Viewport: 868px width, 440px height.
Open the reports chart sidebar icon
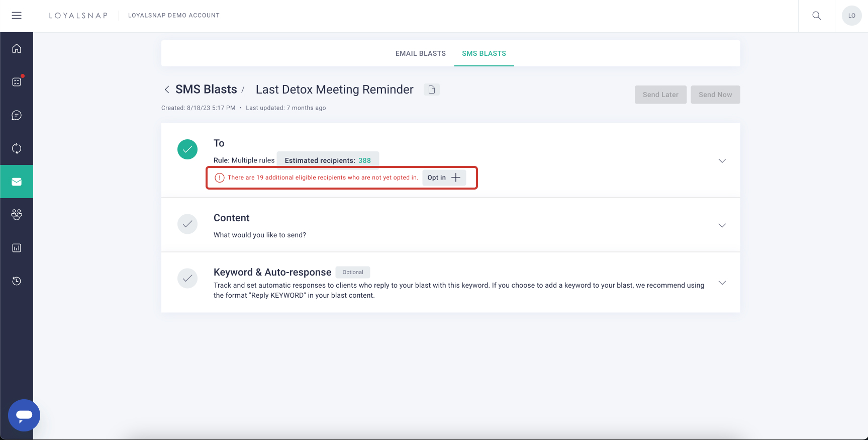[x=17, y=248]
